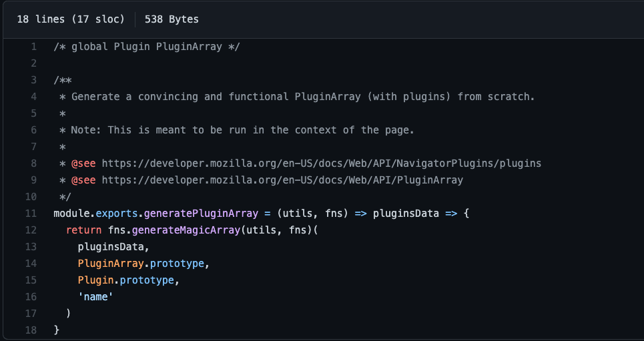
Task: Select line number 6
Action: (x=33, y=130)
